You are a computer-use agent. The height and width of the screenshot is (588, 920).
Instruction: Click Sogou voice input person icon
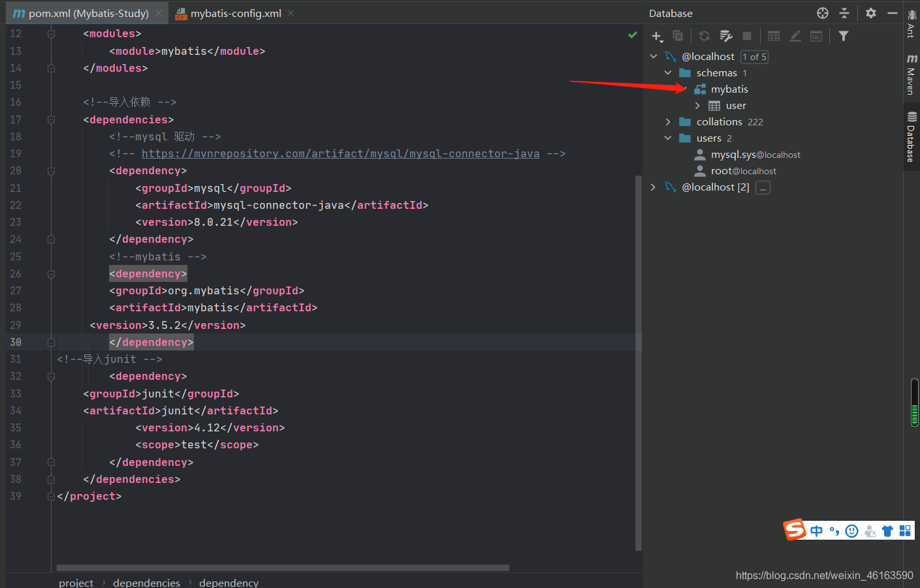[x=870, y=531]
